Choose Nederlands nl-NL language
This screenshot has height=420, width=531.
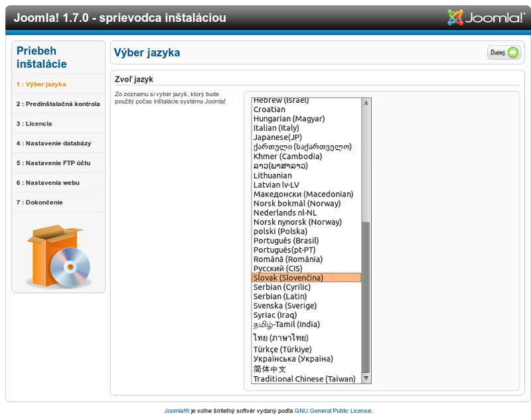pos(307,213)
